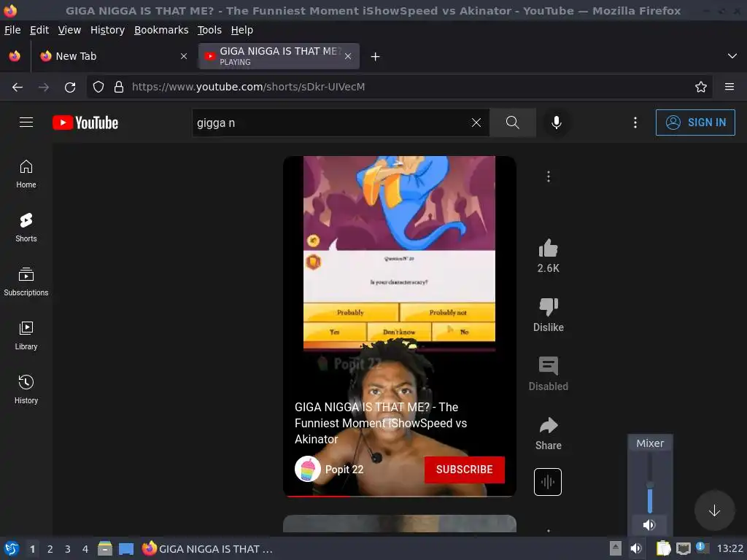The width and height of the screenshot is (747, 560).
Task: Switch to workspace 4
Action: (85, 549)
